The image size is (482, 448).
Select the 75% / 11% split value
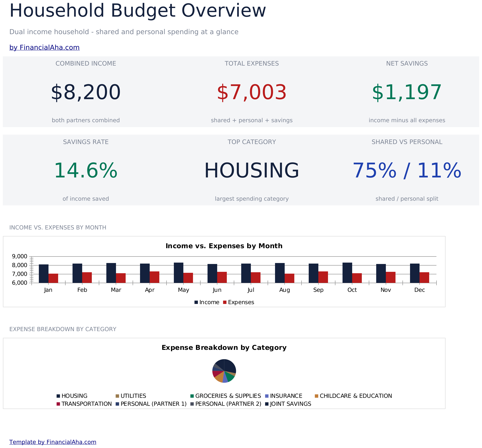[407, 171]
